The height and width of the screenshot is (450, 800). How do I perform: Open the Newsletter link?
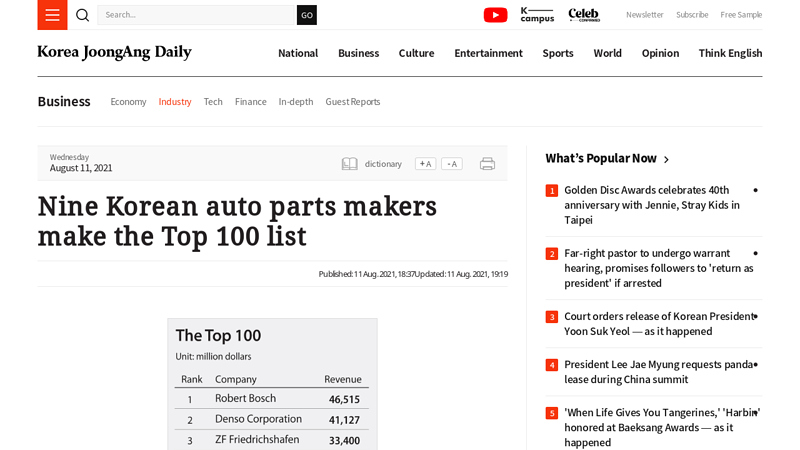tap(644, 15)
